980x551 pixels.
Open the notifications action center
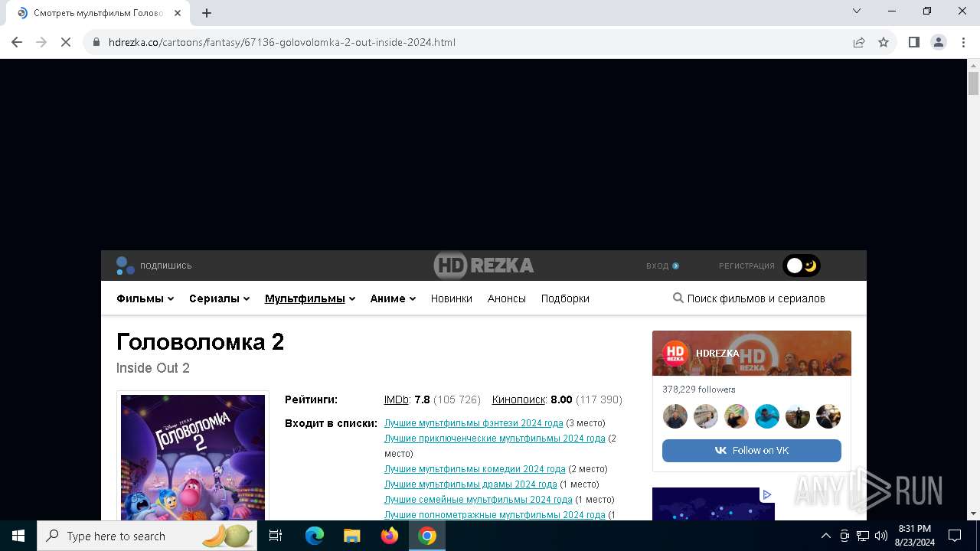pyautogui.click(x=955, y=536)
